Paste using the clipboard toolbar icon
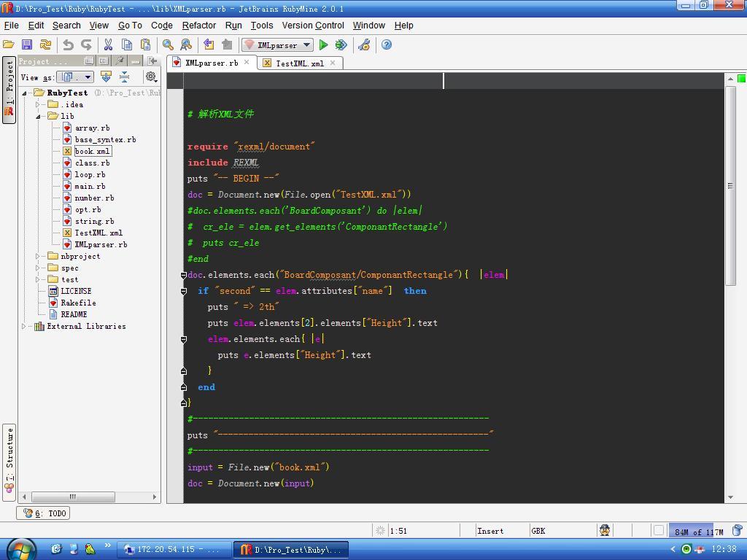Image resolution: width=747 pixels, height=560 pixels. 145,44
